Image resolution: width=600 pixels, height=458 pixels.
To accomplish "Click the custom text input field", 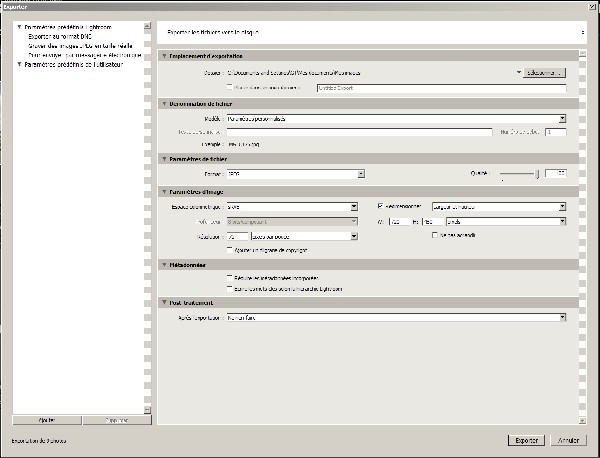I will click(x=359, y=132).
